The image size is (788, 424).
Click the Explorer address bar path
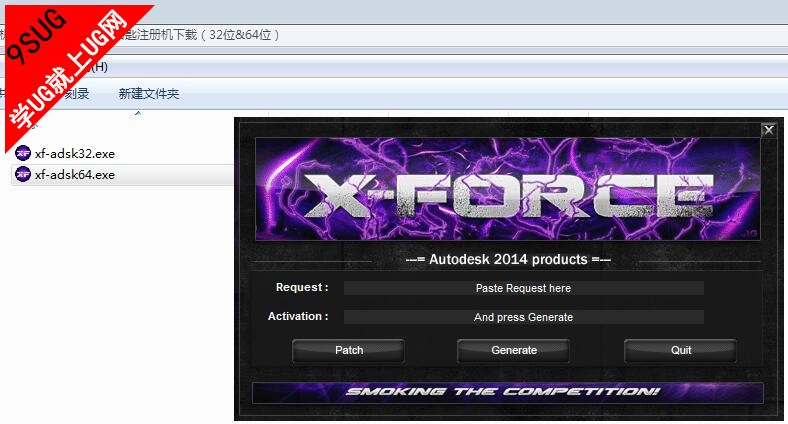coord(392,35)
